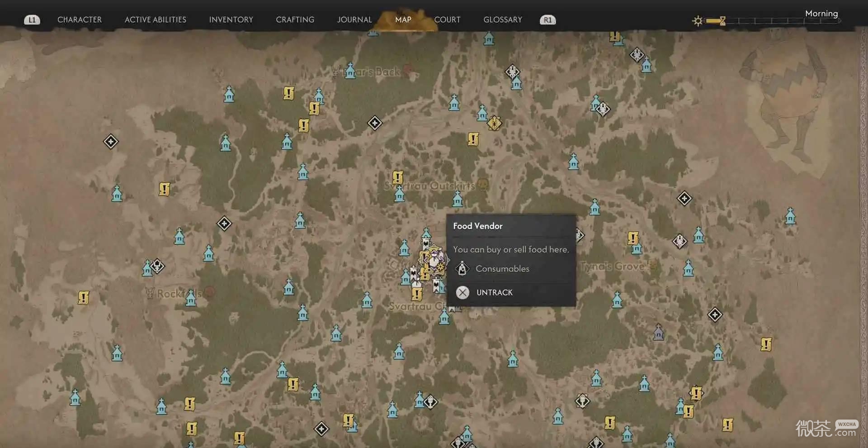Screen dimensions: 868x448
Task: Click the Rockfalls map label
Action: 179,293
